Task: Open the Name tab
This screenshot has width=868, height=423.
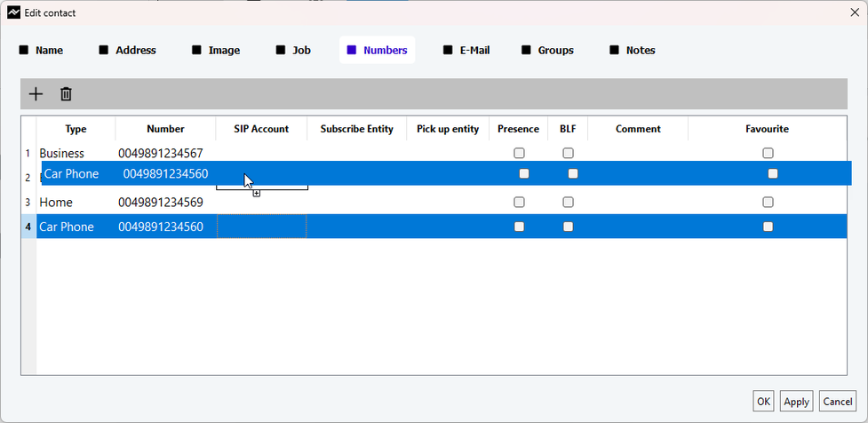Action: (x=42, y=51)
